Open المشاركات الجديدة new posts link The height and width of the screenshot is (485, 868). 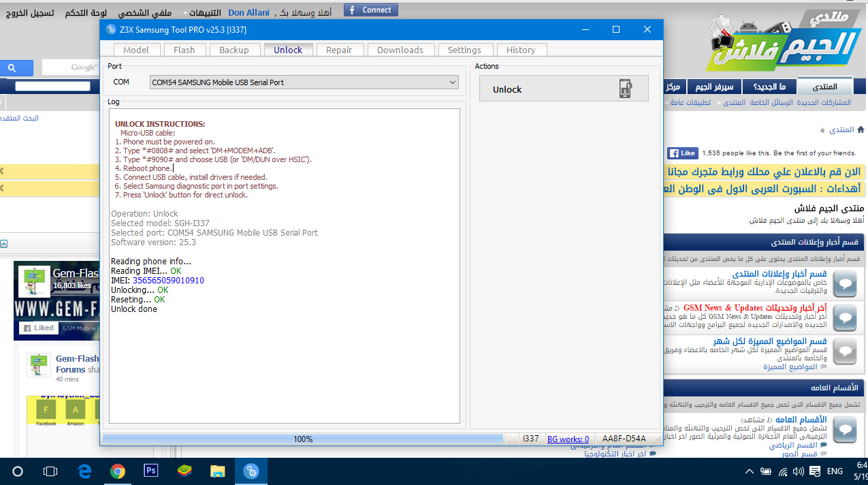click(x=824, y=103)
